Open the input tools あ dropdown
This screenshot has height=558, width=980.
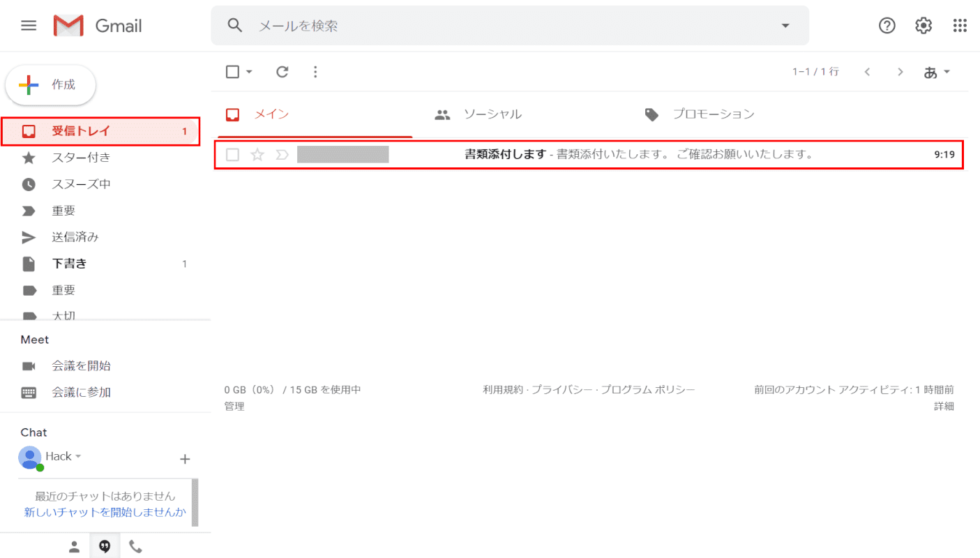coord(937,72)
